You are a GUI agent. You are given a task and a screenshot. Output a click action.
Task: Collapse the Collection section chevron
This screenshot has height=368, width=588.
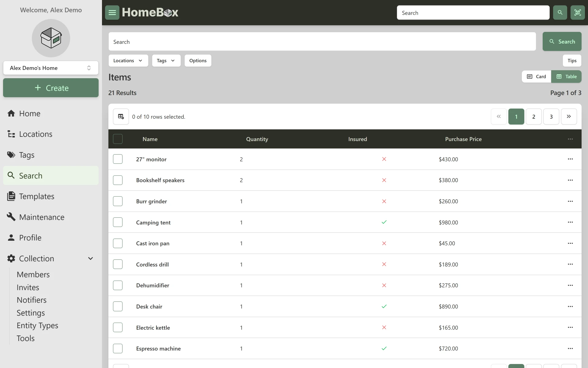click(x=90, y=259)
